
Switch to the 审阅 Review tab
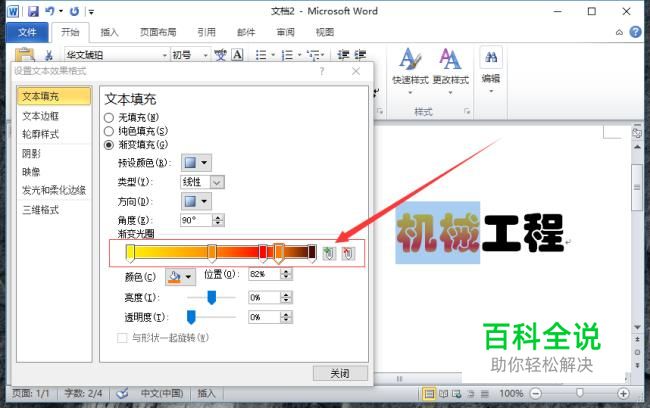286,32
